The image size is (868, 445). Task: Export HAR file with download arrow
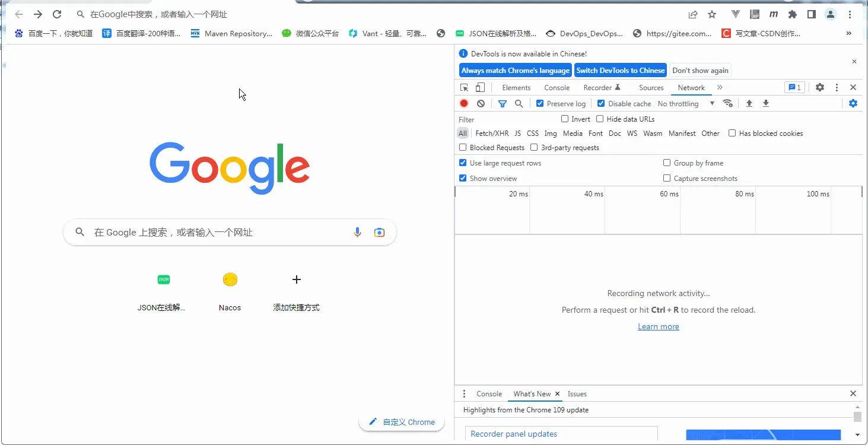click(766, 103)
